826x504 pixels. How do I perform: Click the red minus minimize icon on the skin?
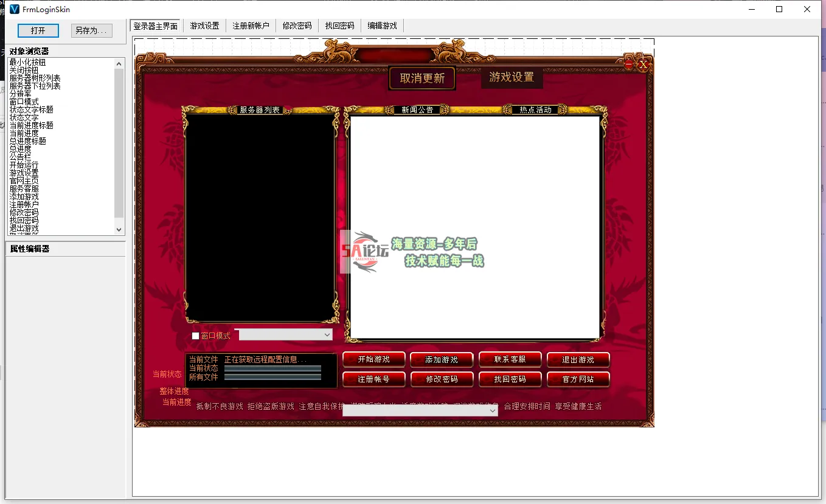[x=628, y=63]
